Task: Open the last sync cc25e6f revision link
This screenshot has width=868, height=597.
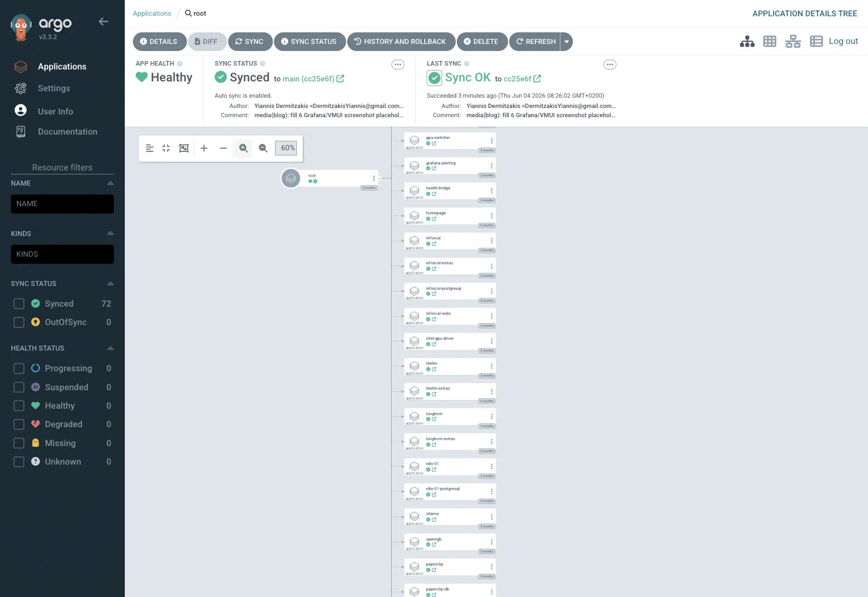Action: tap(522, 79)
